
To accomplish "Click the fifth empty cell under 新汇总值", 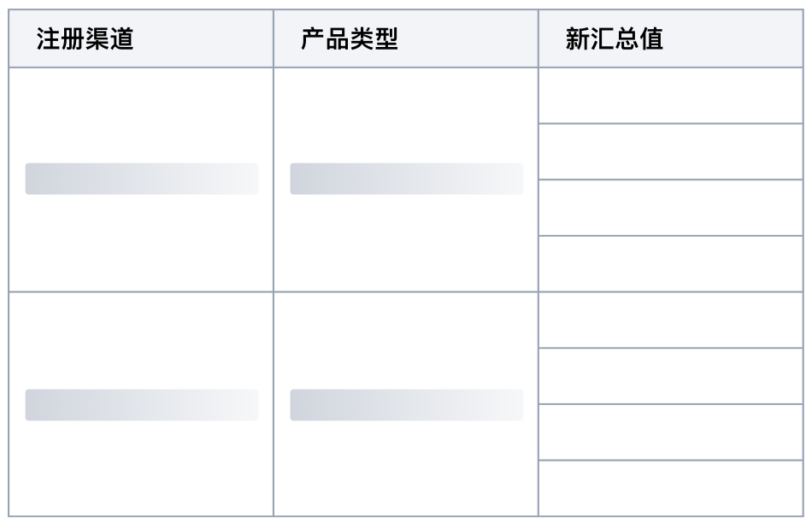I will click(x=671, y=320).
